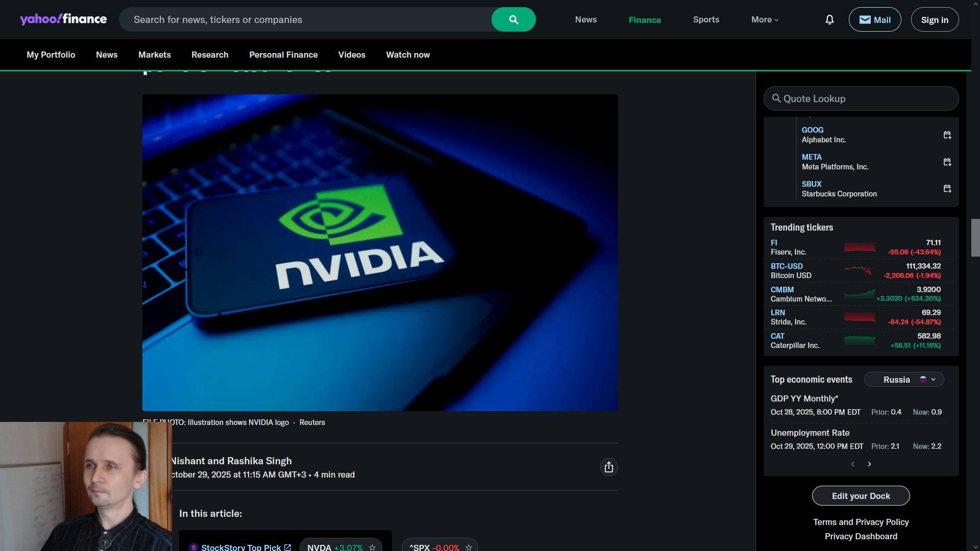Add SBUX earnings to calendar icon
The image size is (980, 551).
(x=947, y=189)
